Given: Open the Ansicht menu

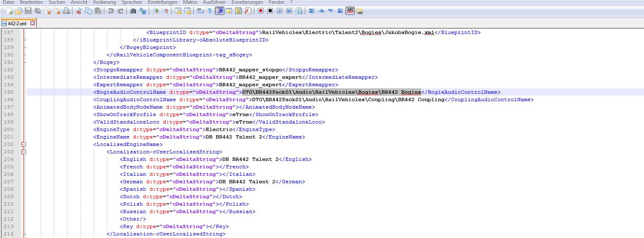Looking at the screenshot, I should pyautogui.click(x=79, y=2).
